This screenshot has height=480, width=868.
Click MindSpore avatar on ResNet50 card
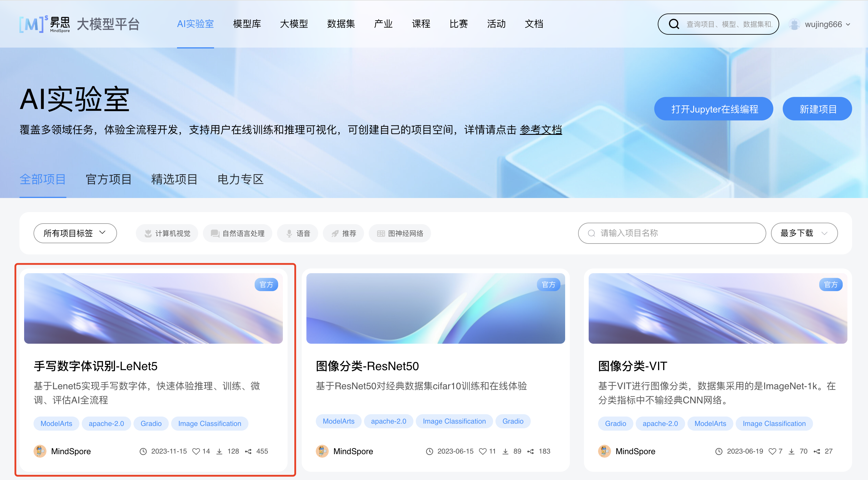tap(322, 452)
